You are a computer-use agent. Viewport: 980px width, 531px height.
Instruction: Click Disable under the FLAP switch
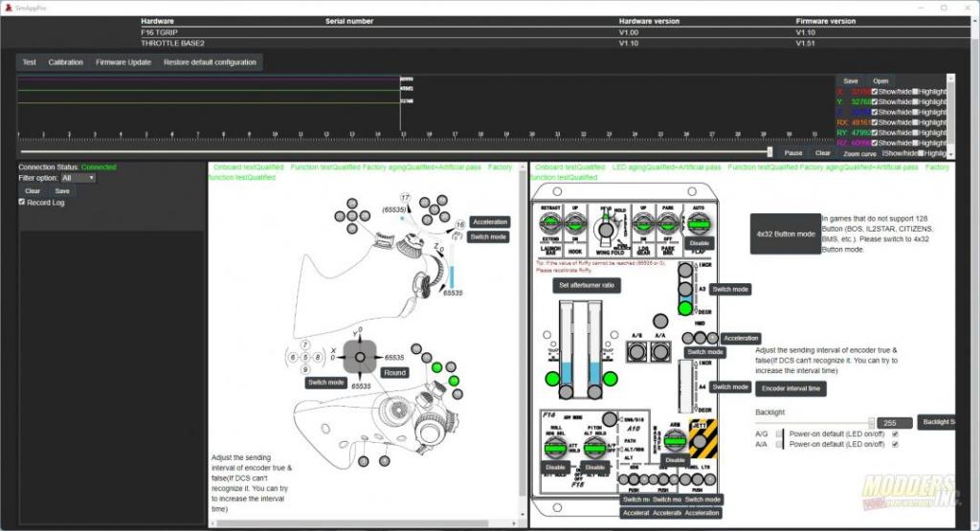[x=699, y=243]
